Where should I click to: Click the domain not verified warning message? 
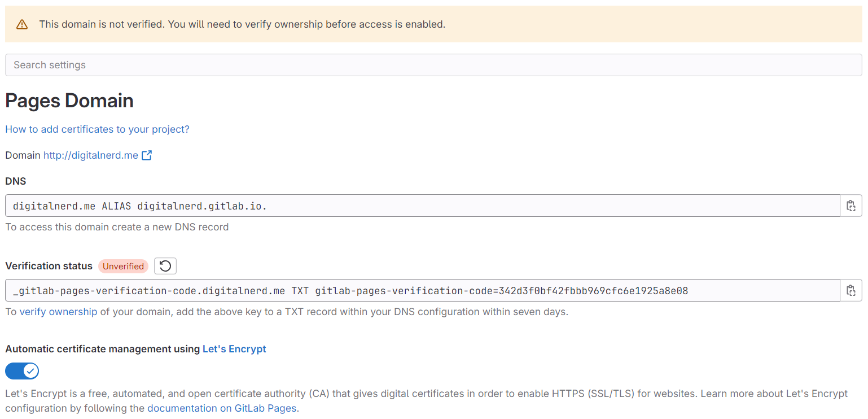(242, 24)
